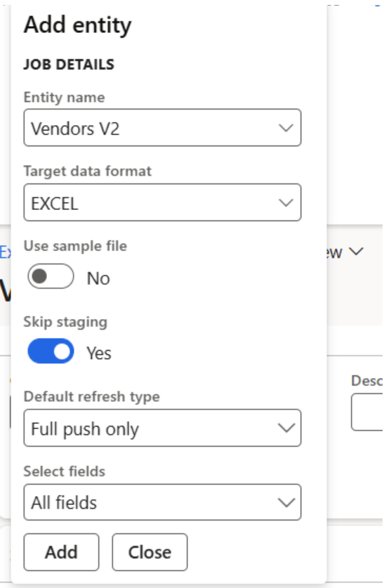Click the JOB DETAILS section heading
This screenshot has height=588, width=384.
click(69, 65)
